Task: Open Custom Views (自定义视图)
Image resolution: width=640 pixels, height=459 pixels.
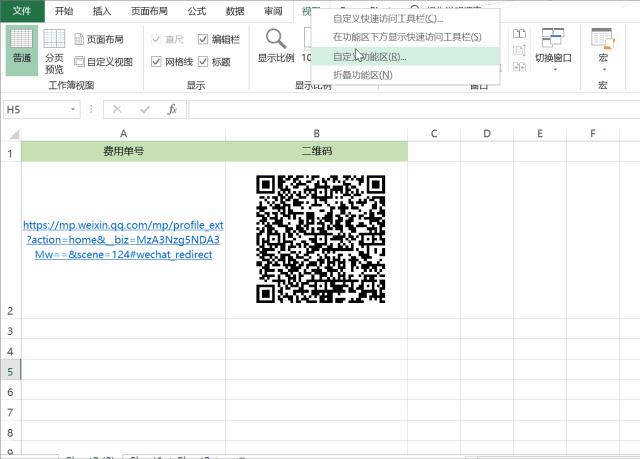Action: [104, 62]
